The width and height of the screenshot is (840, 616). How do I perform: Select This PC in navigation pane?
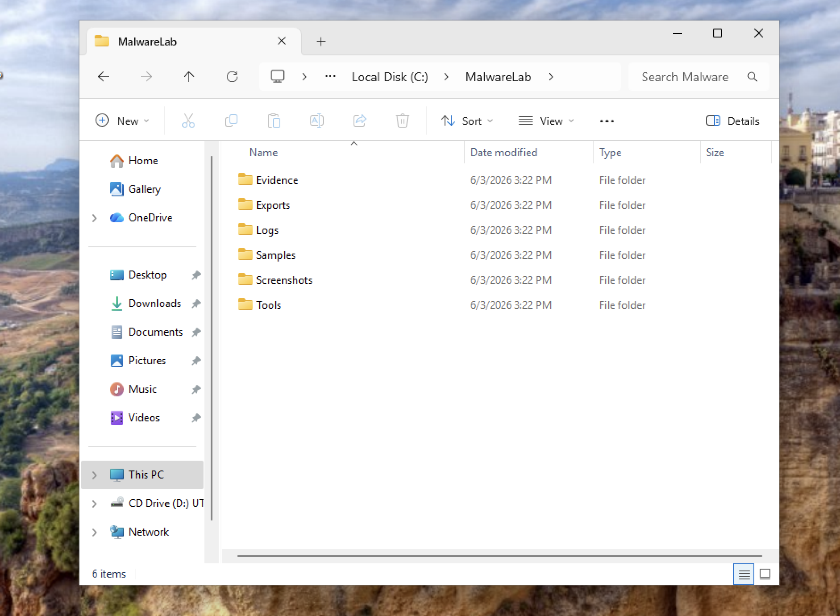[142, 475]
